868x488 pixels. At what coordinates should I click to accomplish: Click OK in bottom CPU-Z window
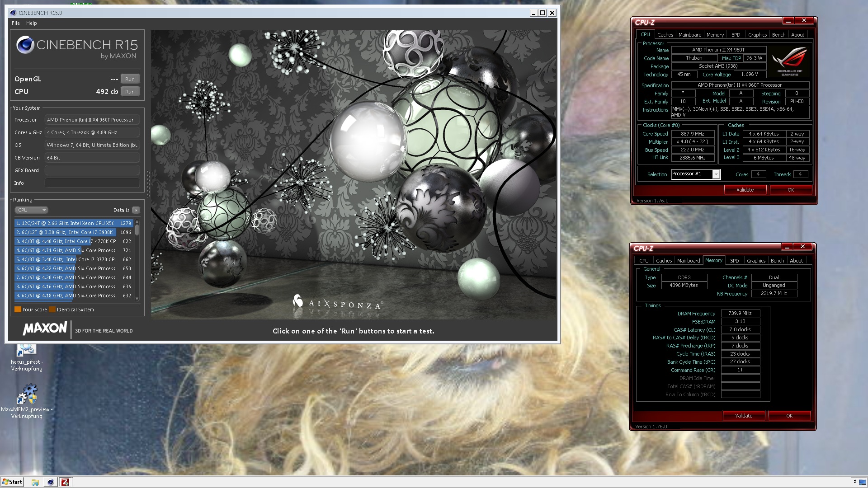click(789, 416)
